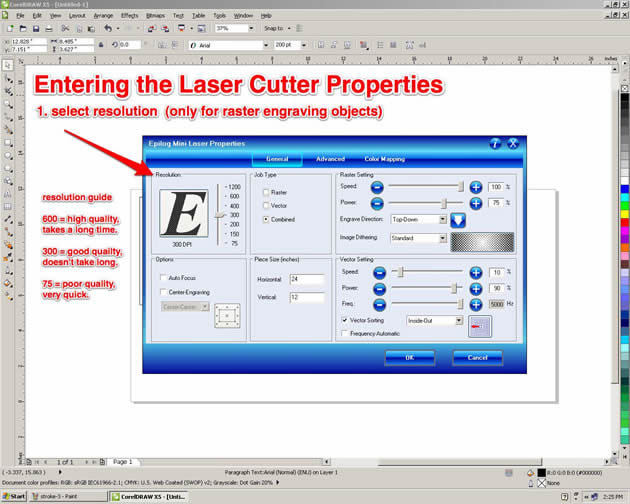
Task: Switch to the Advanced tab
Action: point(330,159)
